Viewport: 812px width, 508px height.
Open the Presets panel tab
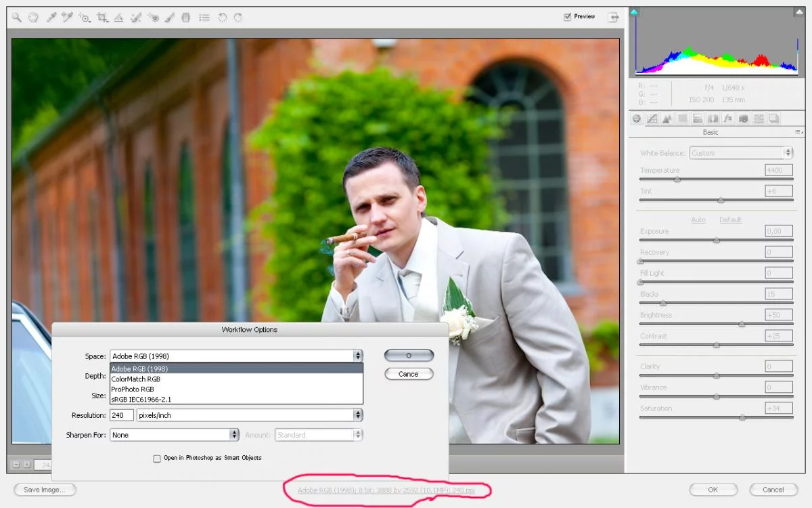[759, 119]
